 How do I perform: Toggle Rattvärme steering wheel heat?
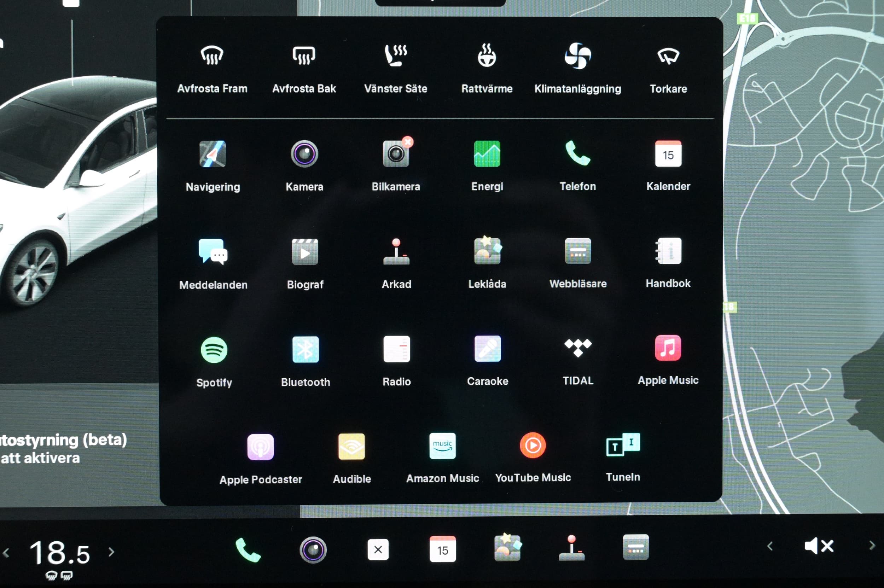pos(487,68)
